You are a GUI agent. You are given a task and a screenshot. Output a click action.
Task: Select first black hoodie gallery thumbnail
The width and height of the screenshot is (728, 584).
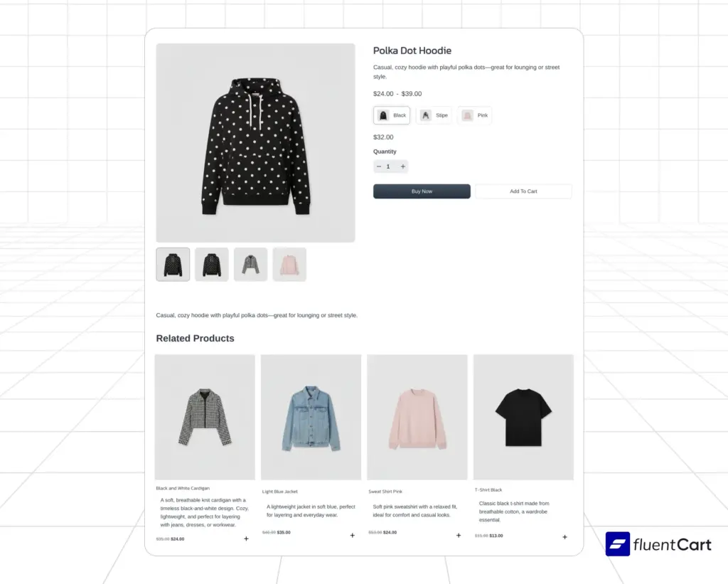[173, 265]
